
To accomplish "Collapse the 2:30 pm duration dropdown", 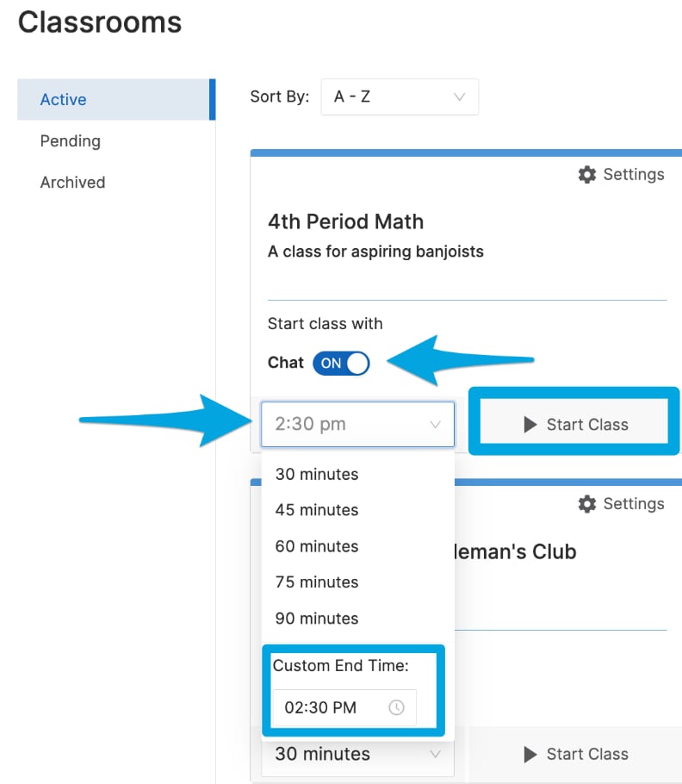I will tap(357, 424).
